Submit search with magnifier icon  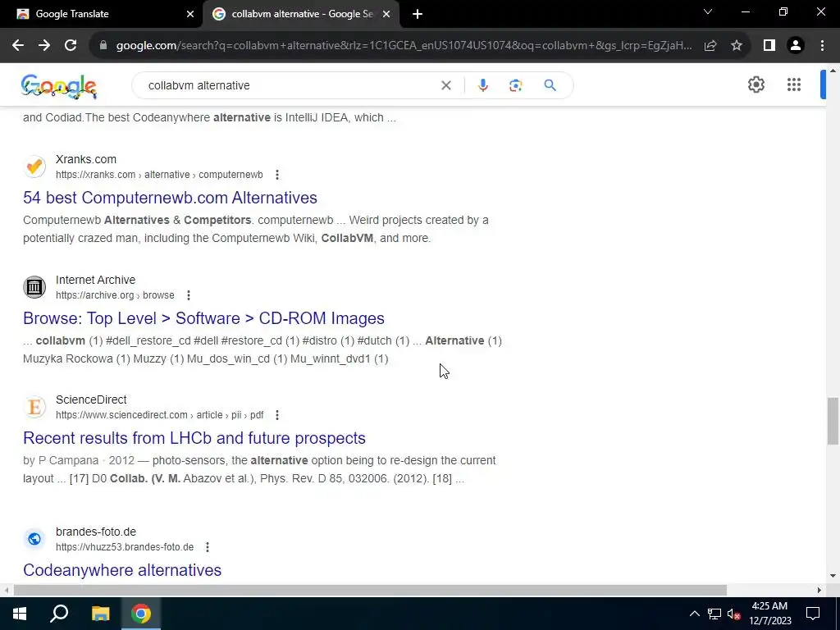tap(550, 85)
